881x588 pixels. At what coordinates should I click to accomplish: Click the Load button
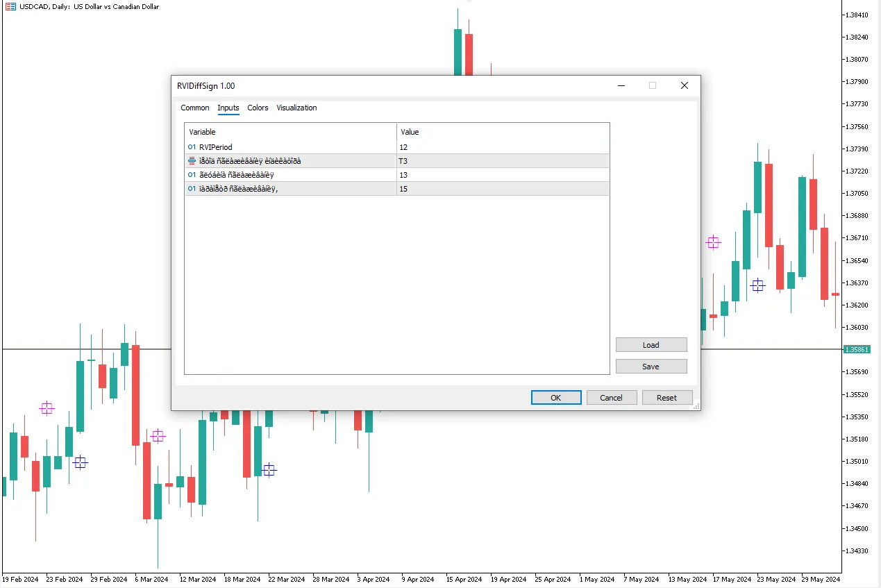651,345
